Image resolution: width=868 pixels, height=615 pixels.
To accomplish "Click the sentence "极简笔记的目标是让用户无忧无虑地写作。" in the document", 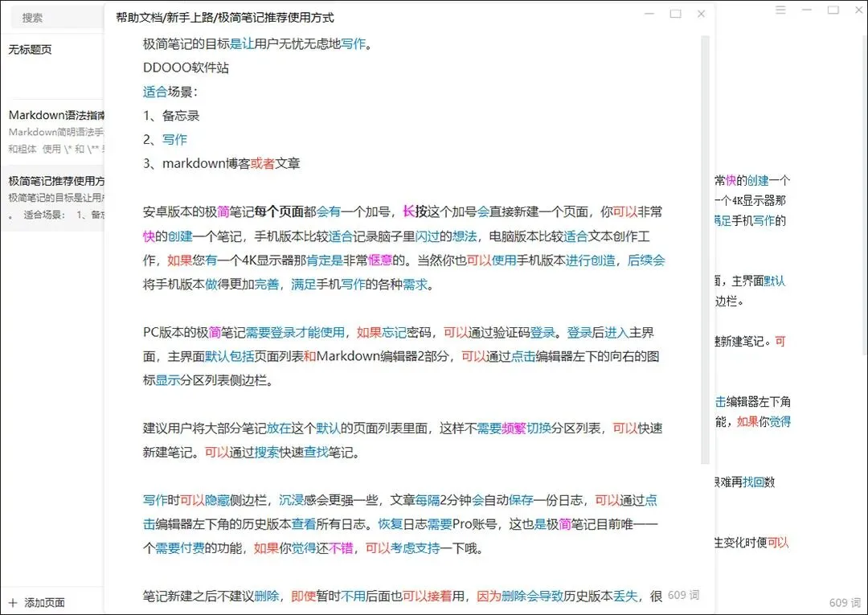I will [258, 43].
